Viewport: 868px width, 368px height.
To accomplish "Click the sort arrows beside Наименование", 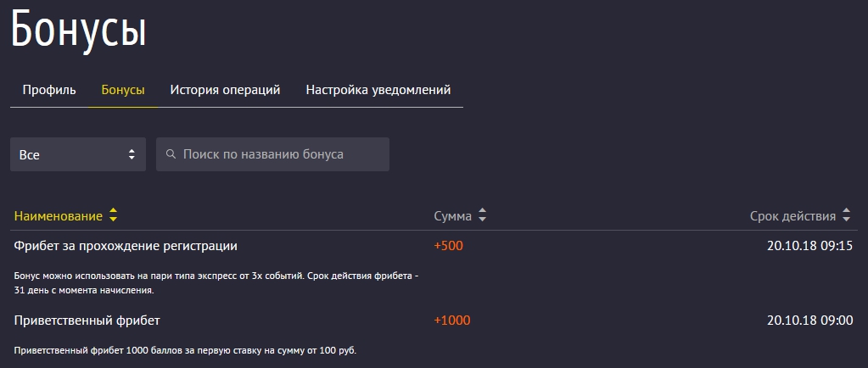I will [113, 216].
